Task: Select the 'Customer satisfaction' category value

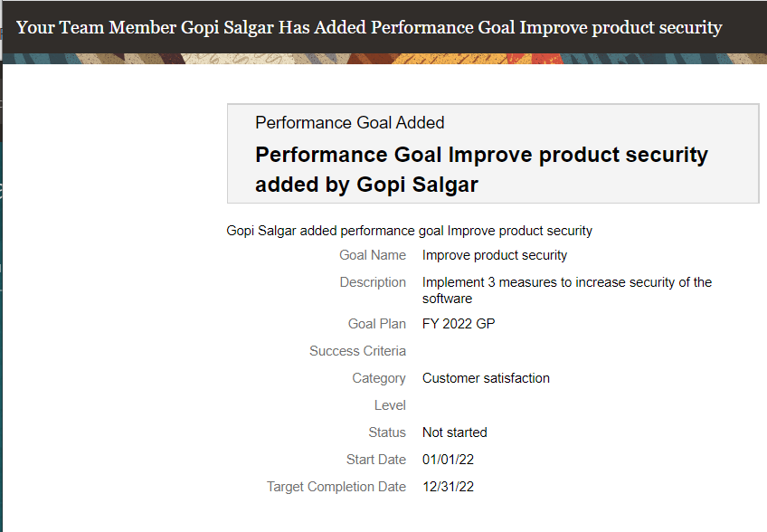Action: [x=486, y=378]
